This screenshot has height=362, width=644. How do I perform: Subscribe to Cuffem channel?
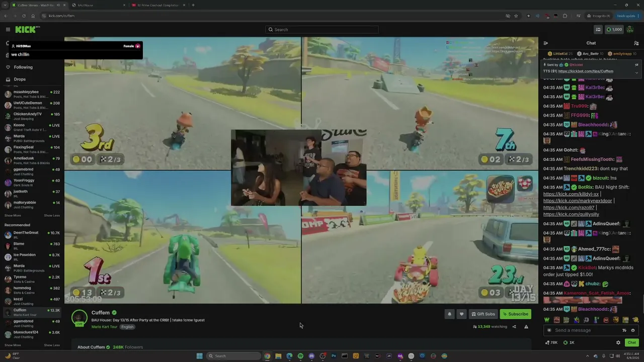(516, 314)
